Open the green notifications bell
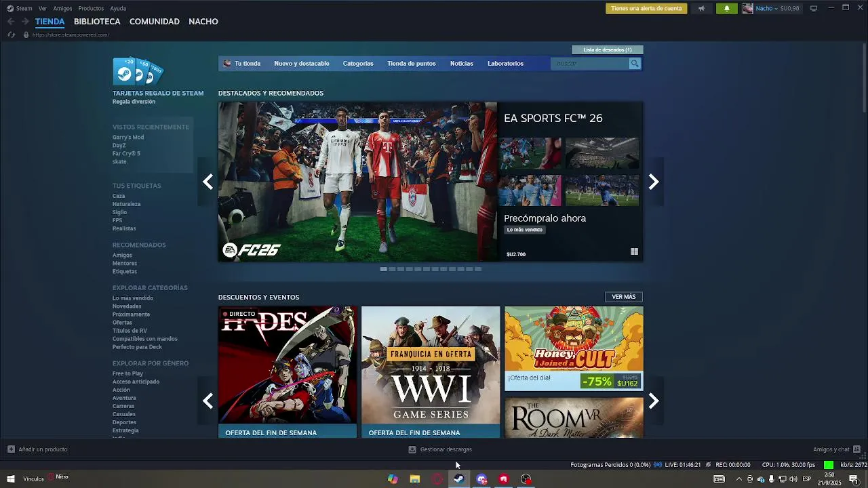 pyautogui.click(x=727, y=9)
